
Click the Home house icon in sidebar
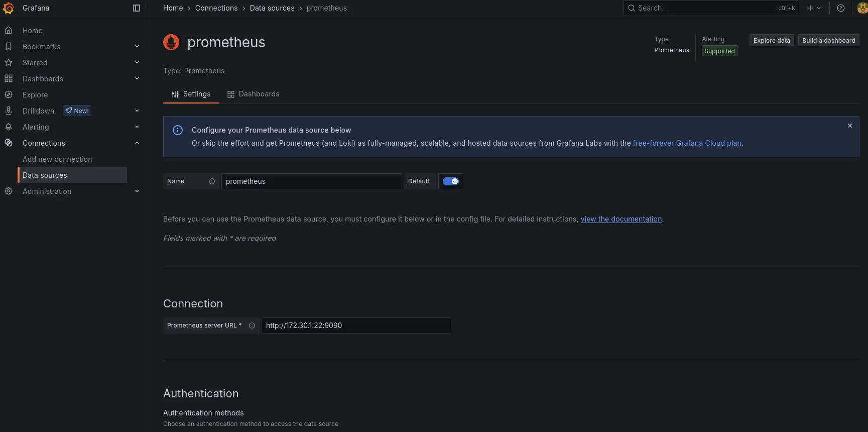9,31
